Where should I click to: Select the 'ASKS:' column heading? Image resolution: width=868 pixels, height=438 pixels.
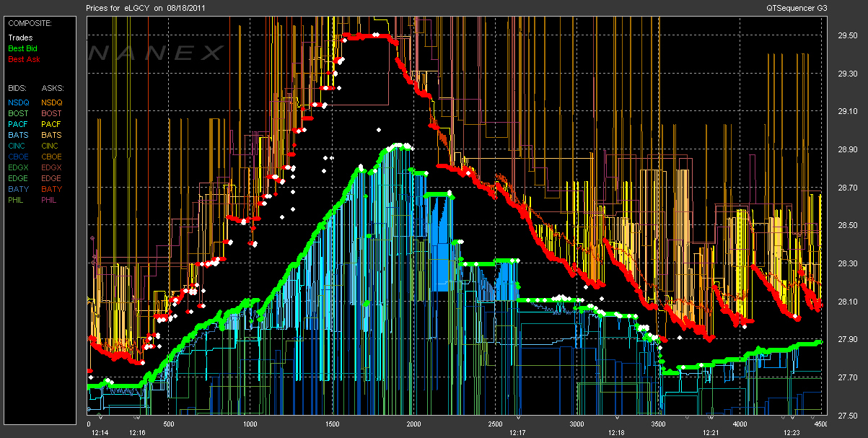coord(53,88)
